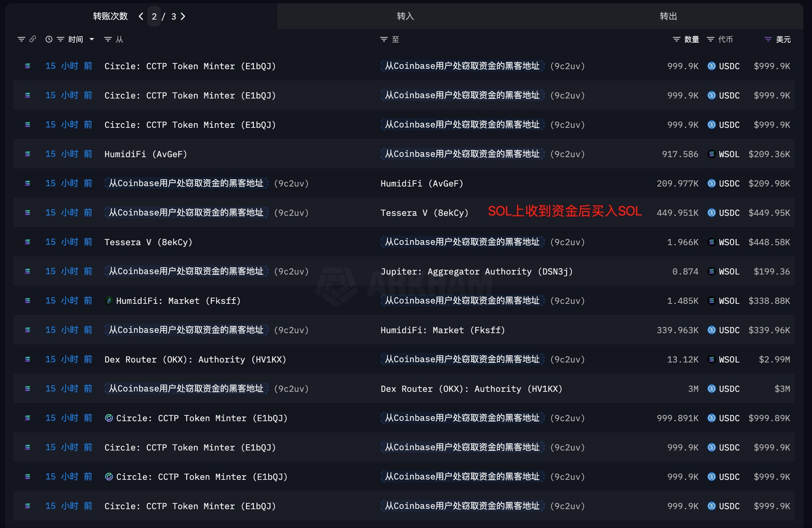Toggle the active 美元 column filter
The width and height of the screenshot is (812, 528).
click(x=768, y=39)
